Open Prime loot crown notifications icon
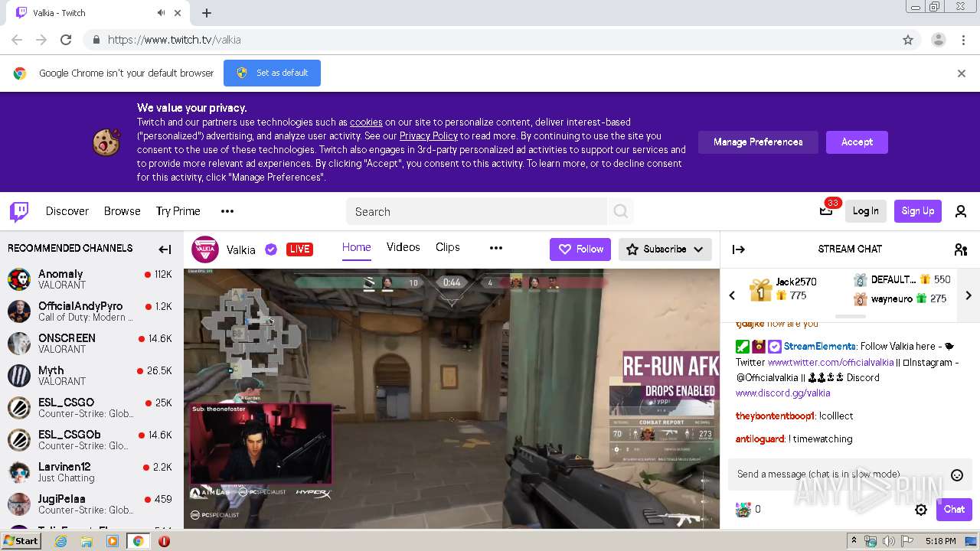Screen dimensions: 980x551 click(x=826, y=211)
